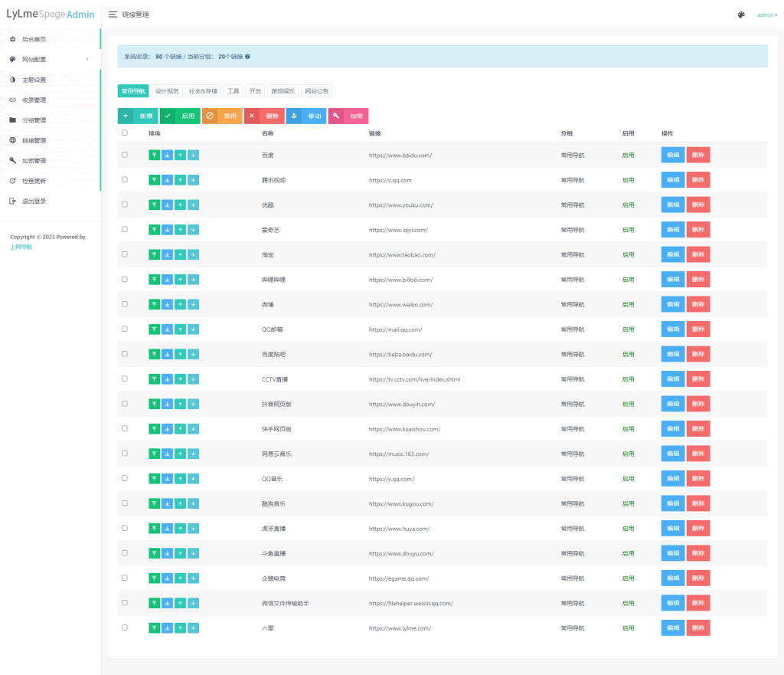
Task: Move 优酷 row up one position
Action: [x=180, y=205]
